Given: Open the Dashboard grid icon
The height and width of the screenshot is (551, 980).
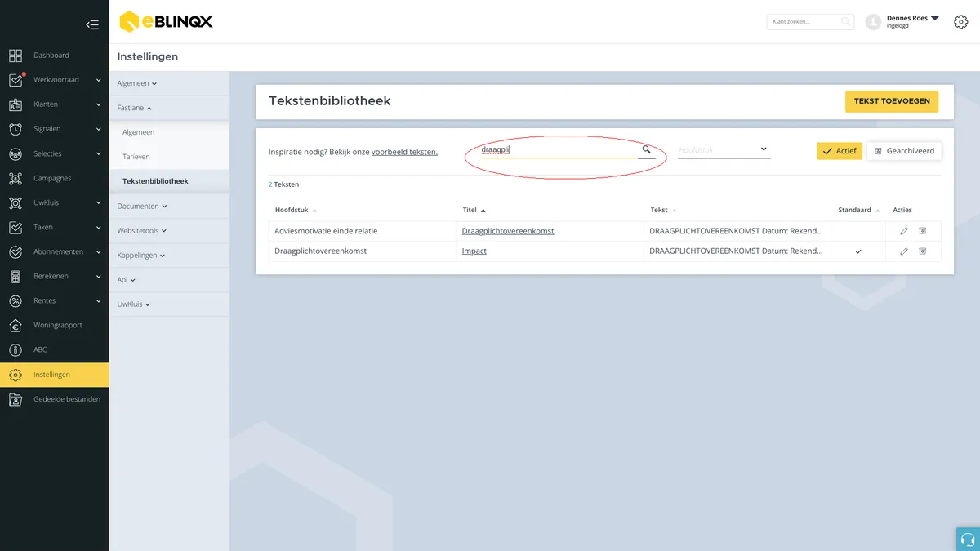Looking at the screenshot, I should click(16, 56).
